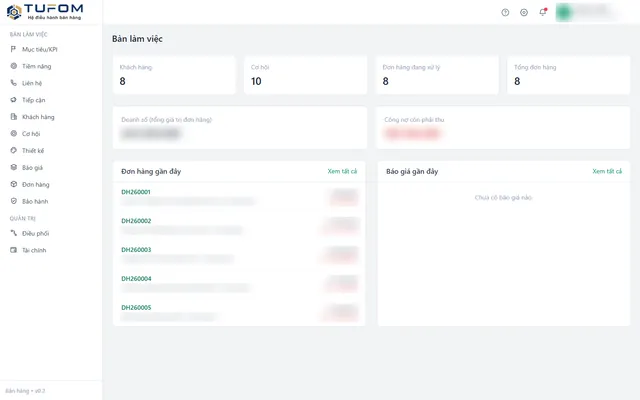Click Xem tất cả for Đơn hàng gần đây

(x=342, y=171)
